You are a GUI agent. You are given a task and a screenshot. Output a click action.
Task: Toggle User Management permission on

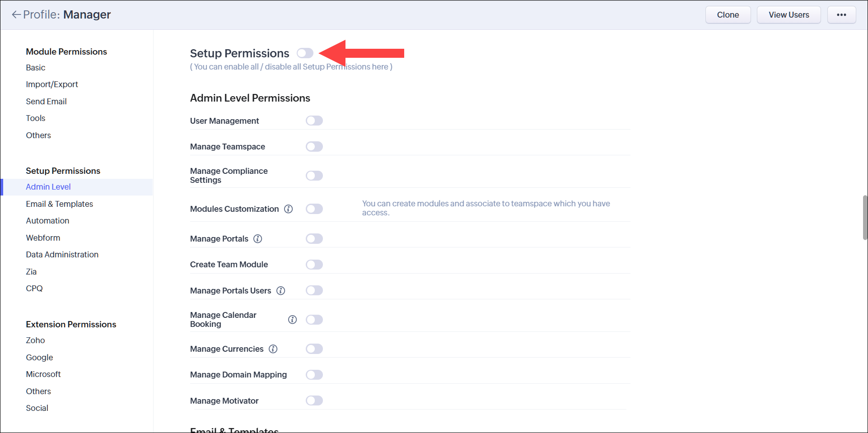point(314,121)
